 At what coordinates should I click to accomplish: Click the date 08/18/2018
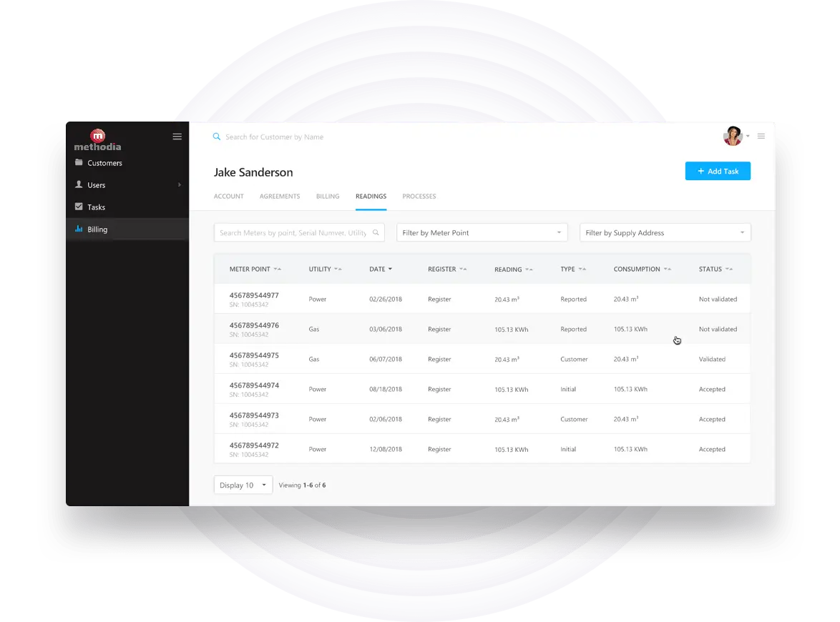(x=386, y=389)
